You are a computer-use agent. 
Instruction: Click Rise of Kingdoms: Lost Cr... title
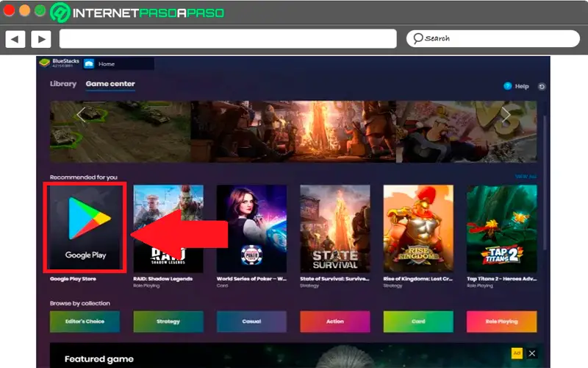418,279
